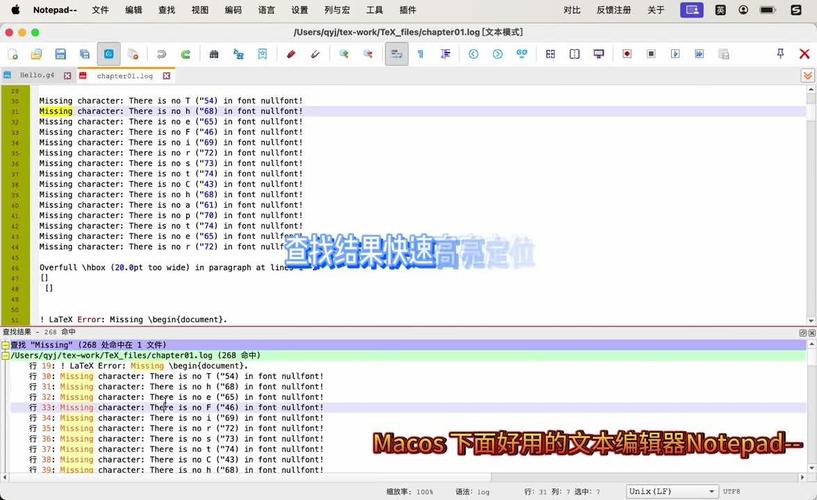Click the red X toolbar icon
This screenshot has width=817, height=500.
click(804, 54)
